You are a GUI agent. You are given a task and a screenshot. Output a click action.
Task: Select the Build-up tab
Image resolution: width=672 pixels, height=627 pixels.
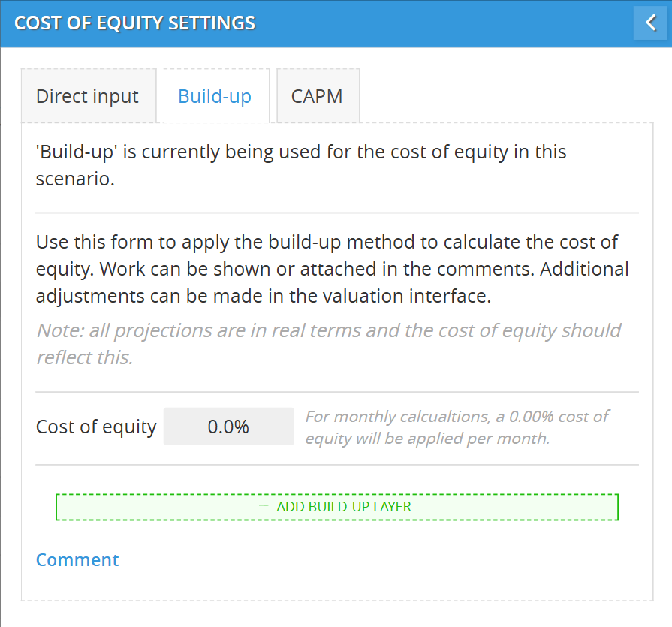point(215,97)
